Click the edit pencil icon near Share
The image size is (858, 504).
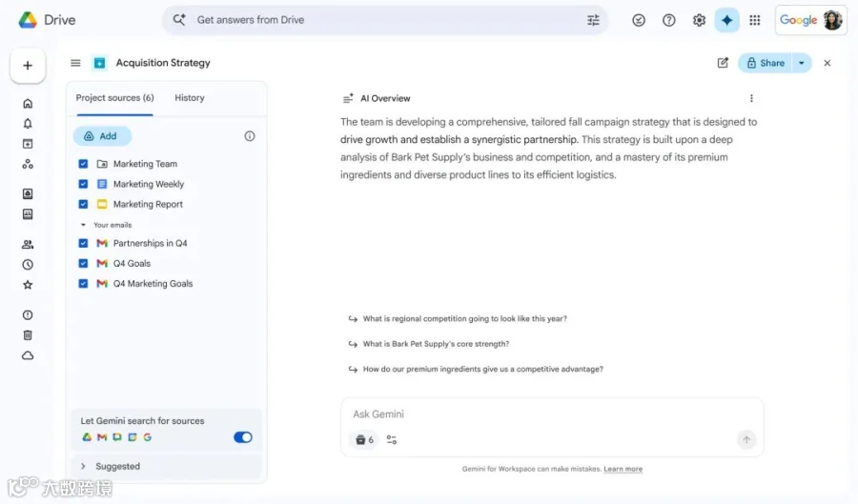coord(723,63)
